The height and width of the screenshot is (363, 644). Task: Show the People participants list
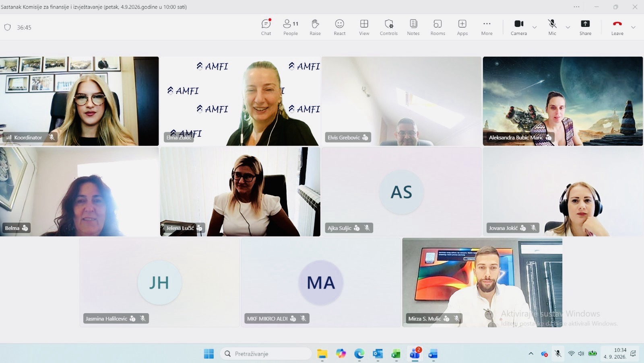pos(291,27)
